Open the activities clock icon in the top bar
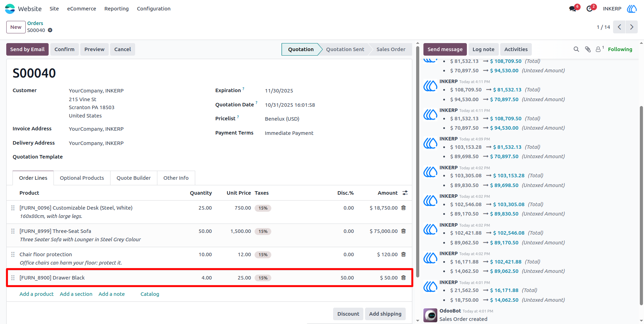The image size is (644, 324). pyautogui.click(x=589, y=9)
